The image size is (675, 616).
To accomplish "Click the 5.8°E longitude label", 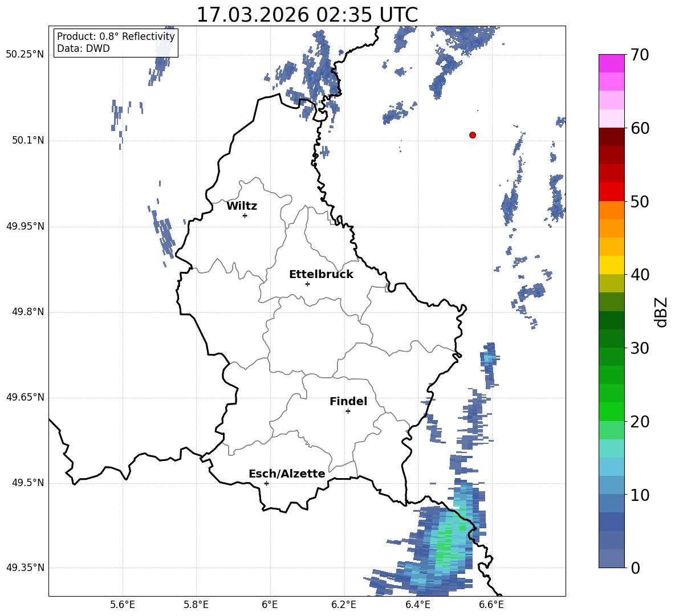I will click(x=196, y=605).
